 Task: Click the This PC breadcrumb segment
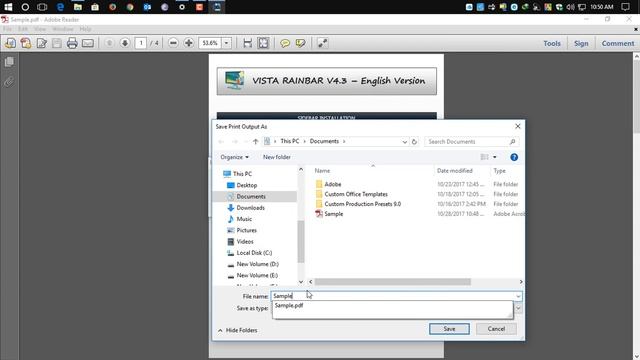(289, 141)
